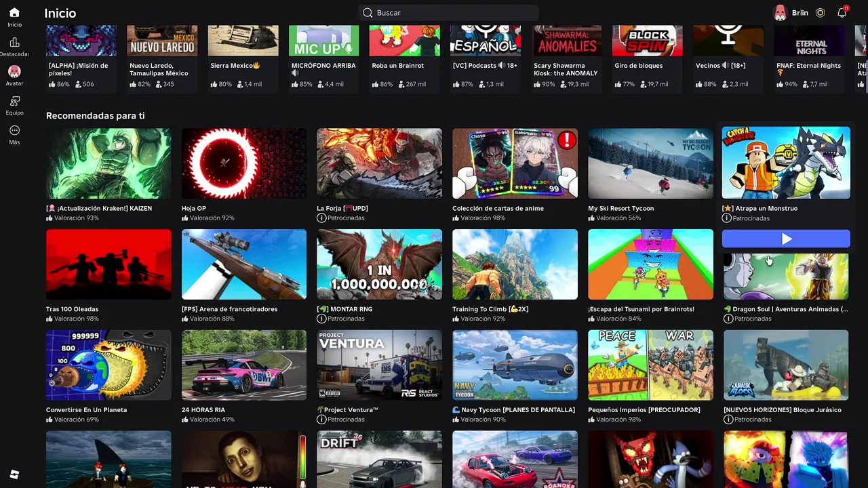Open Tras 100 Oleadas thumbnail

point(108,264)
